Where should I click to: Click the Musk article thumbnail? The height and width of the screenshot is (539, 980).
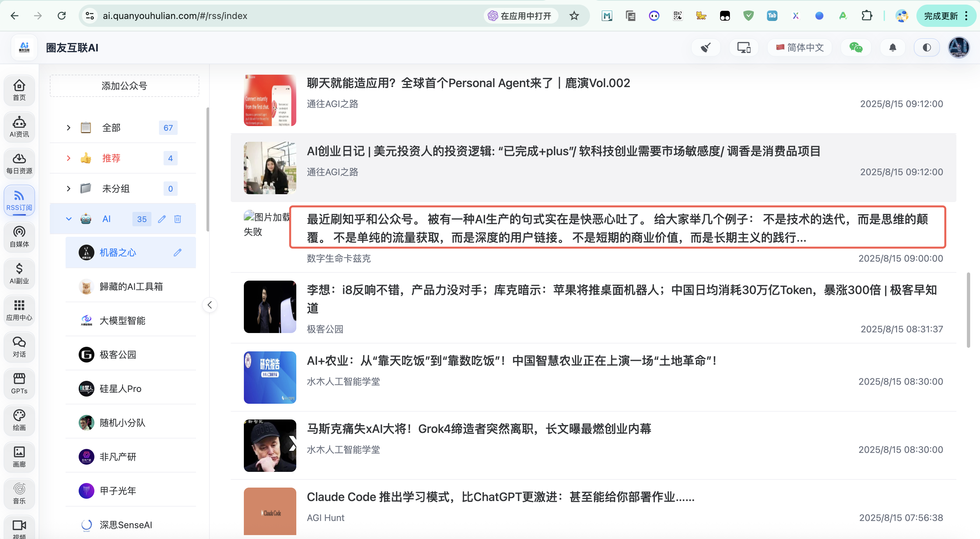[270, 445]
